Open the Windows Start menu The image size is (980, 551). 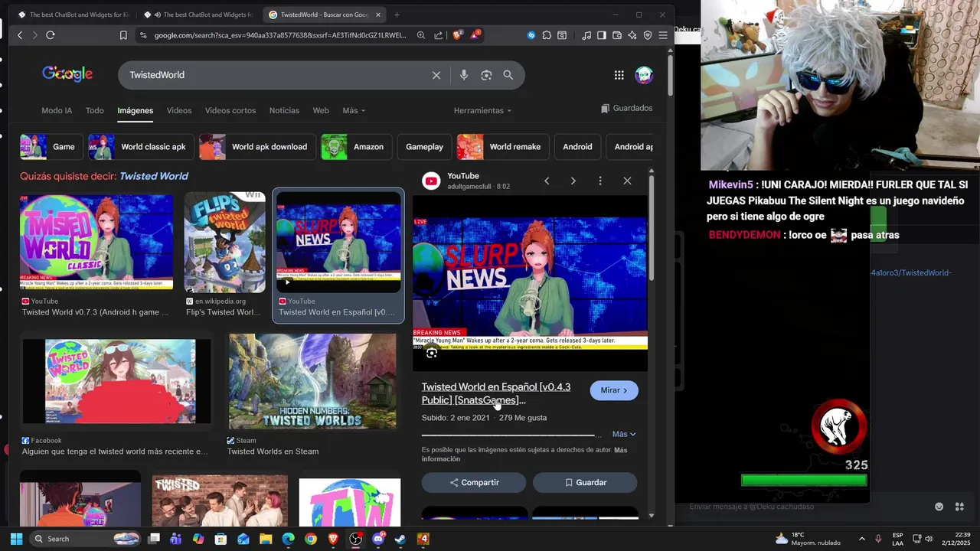click(x=17, y=539)
